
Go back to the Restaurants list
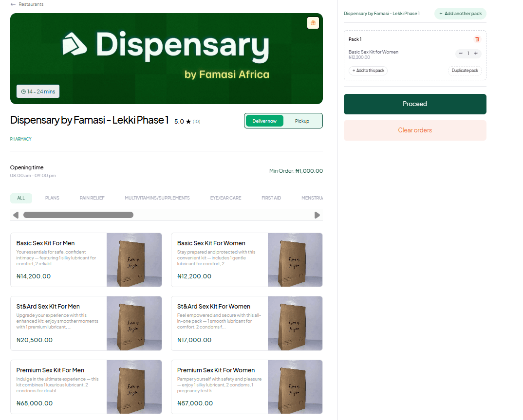tap(27, 4)
